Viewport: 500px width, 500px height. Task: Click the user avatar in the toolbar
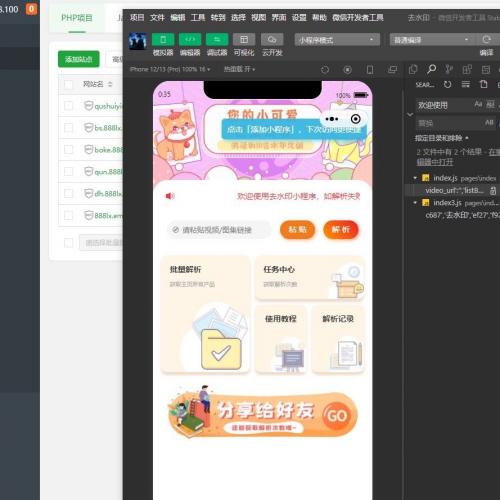point(138,41)
